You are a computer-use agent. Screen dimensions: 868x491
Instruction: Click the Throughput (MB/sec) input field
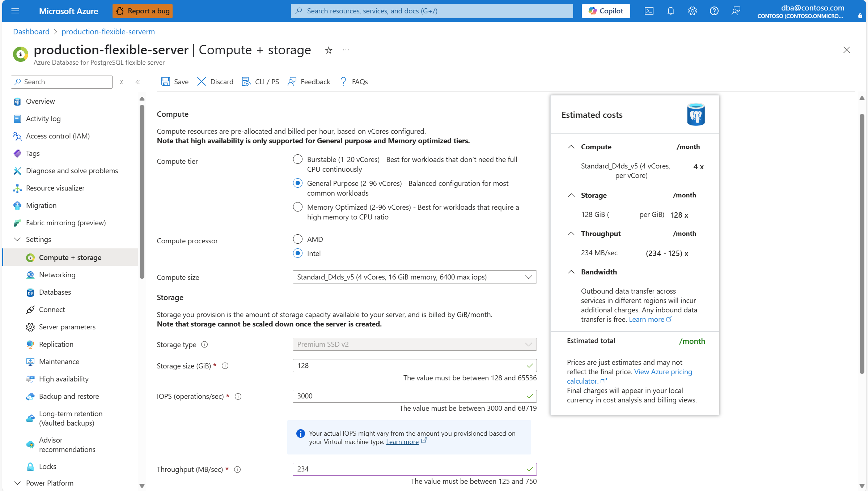[x=409, y=469]
